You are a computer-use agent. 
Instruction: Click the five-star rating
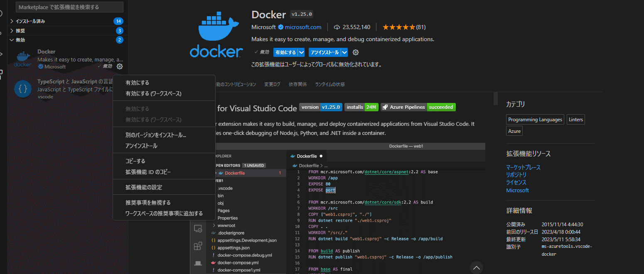399,27
